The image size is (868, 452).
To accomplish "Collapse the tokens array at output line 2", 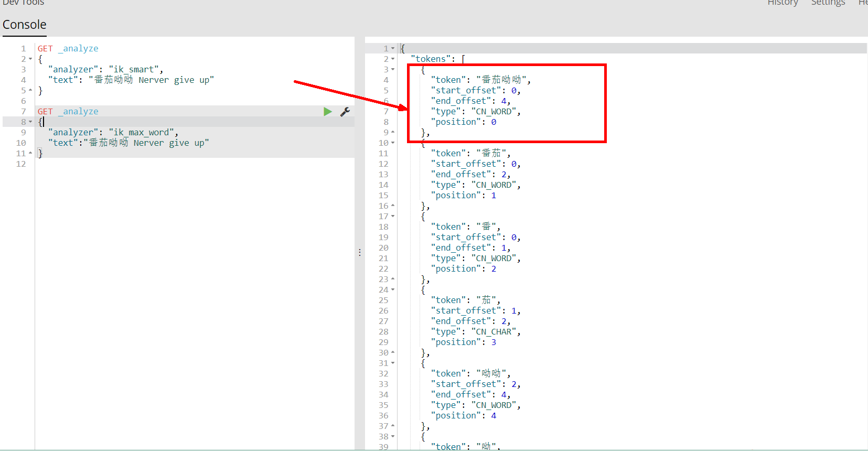I will point(393,59).
